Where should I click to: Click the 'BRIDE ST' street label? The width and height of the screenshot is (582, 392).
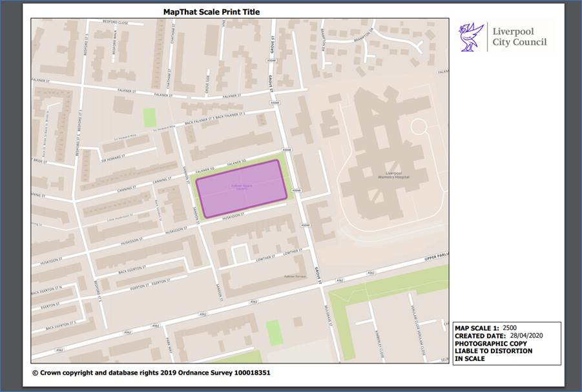coord(40,161)
